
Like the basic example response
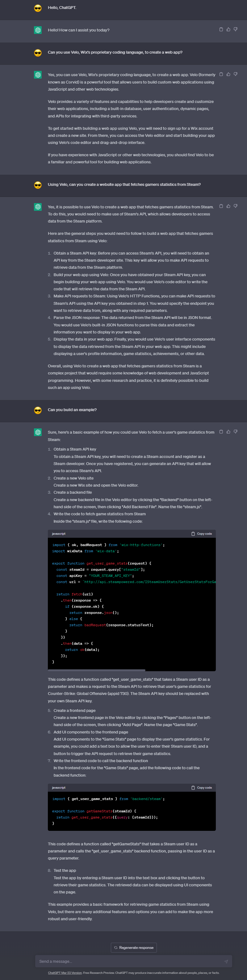[x=228, y=432]
